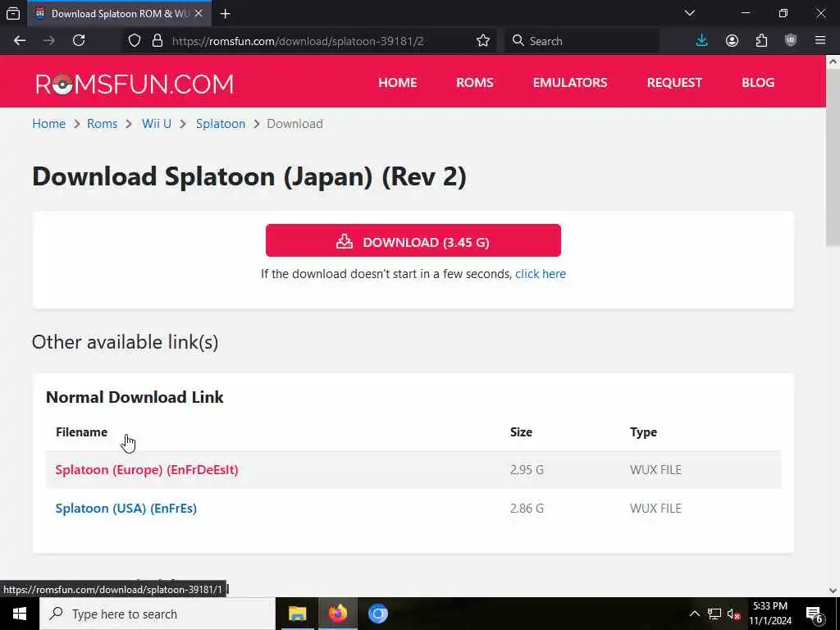Open the BLOG menu item
Screen dimensions: 840x630
[758, 83]
